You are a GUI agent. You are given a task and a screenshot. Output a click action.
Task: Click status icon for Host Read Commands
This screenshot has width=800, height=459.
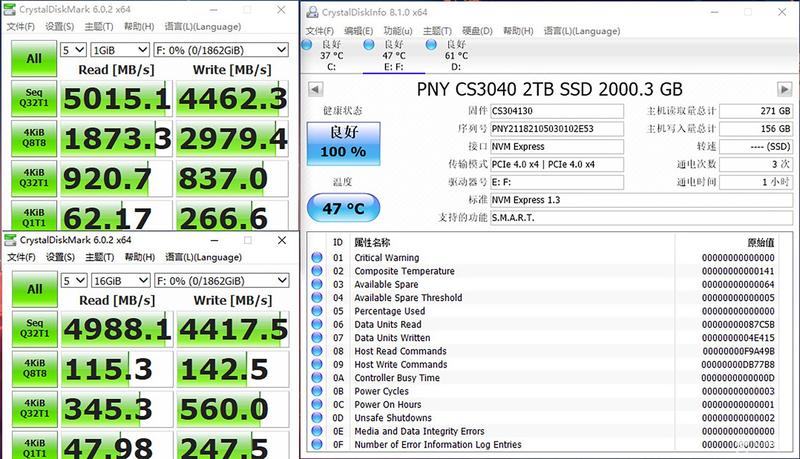point(317,351)
